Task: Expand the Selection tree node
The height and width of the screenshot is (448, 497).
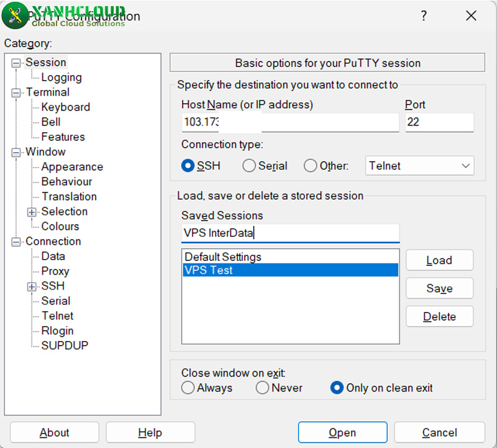Action: coord(32,212)
